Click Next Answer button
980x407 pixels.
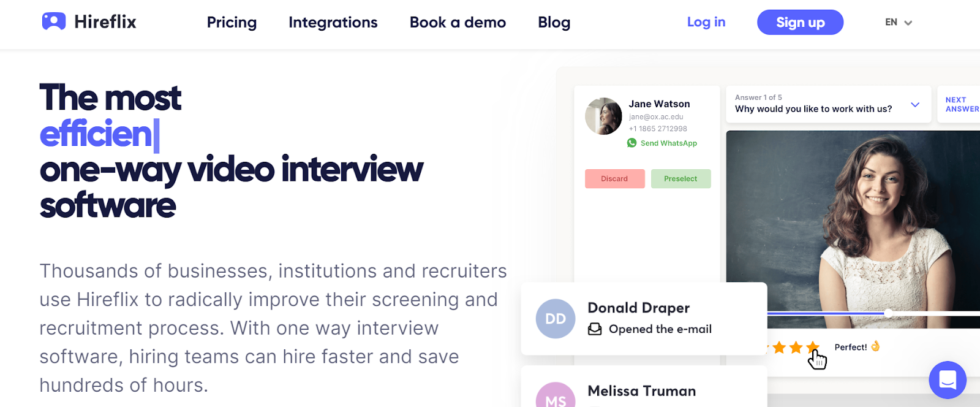[x=962, y=104]
